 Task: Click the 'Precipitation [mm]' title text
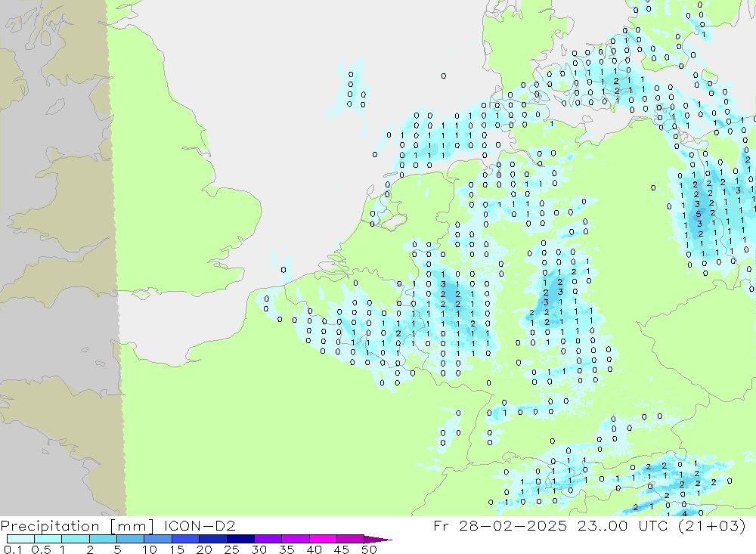coord(77,526)
